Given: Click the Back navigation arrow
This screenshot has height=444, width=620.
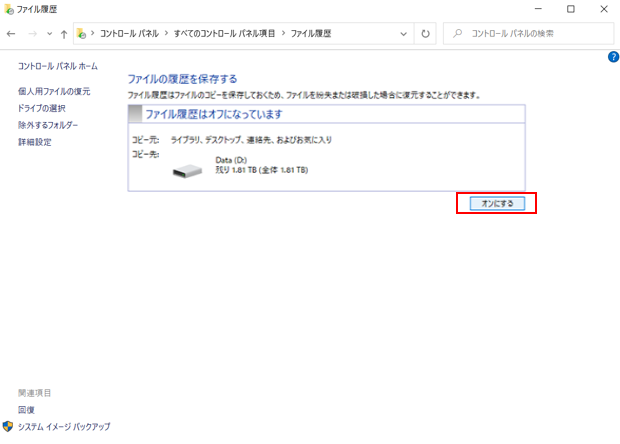Looking at the screenshot, I should point(11,33).
